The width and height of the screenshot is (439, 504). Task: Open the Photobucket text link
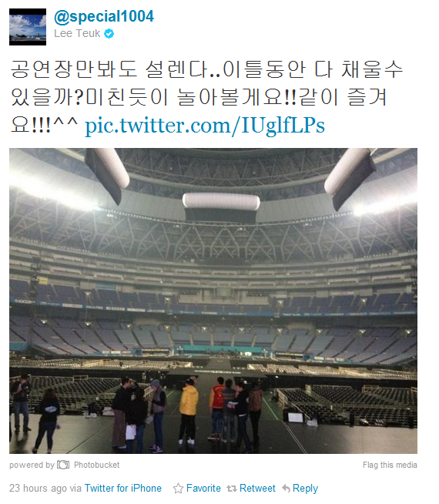pyautogui.click(x=97, y=465)
